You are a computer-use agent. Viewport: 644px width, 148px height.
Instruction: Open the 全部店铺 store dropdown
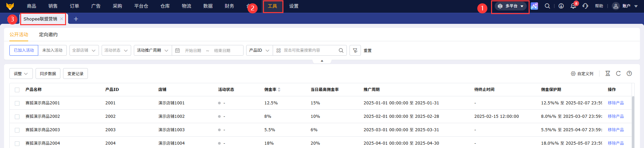point(84,50)
